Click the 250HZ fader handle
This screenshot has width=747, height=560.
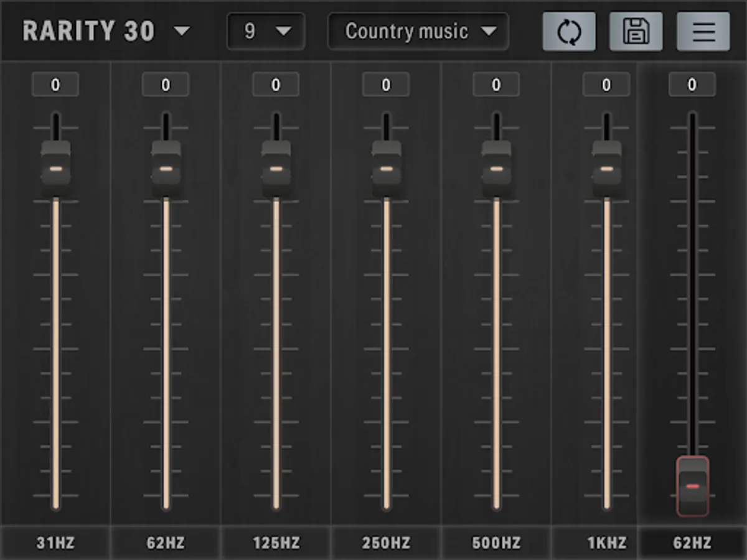[x=386, y=168]
